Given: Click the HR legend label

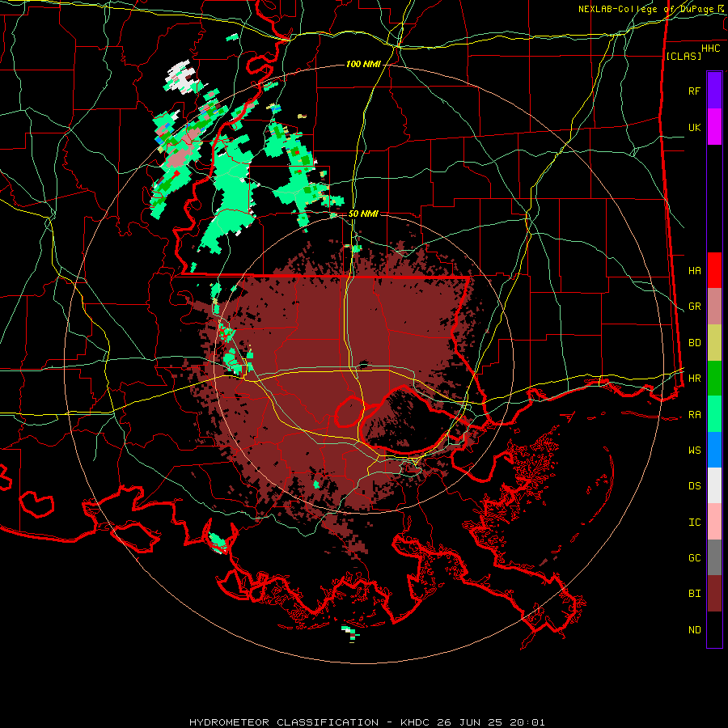Looking at the screenshot, I should click(x=694, y=379).
